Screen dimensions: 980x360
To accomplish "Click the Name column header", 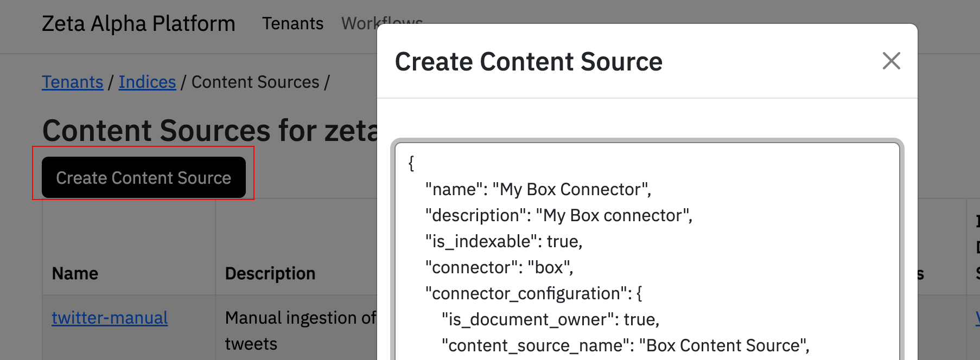I will click(x=75, y=273).
